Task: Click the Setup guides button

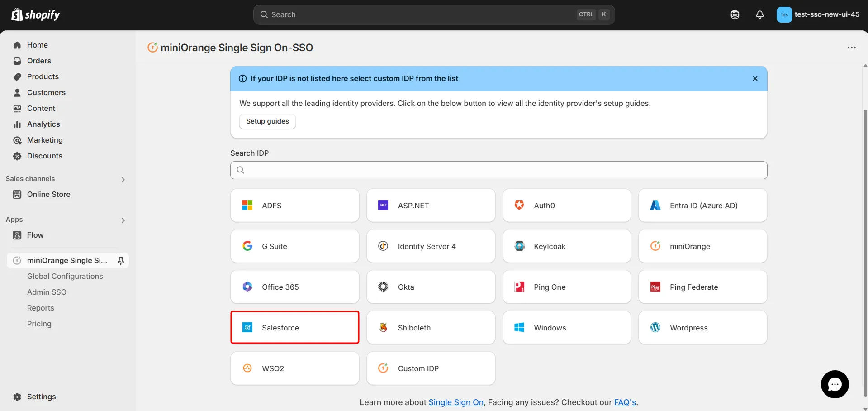Action: pyautogui.click(x=267, y=121)
